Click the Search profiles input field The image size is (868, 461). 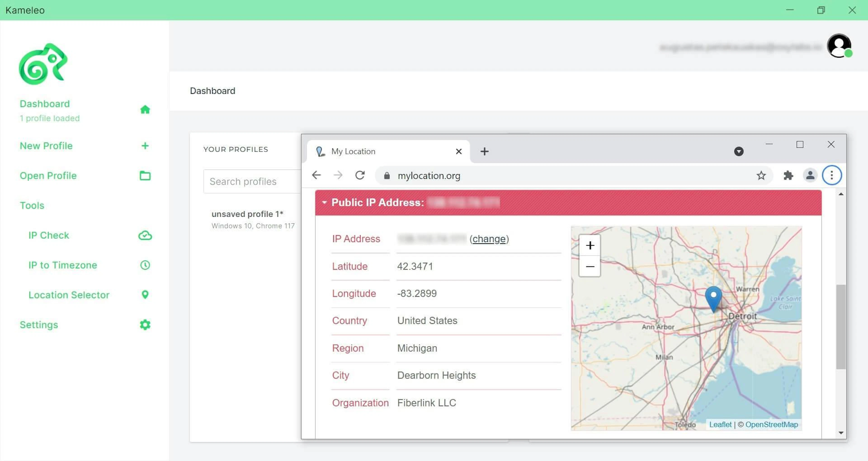pyautogui.click(x=252, y=181)
